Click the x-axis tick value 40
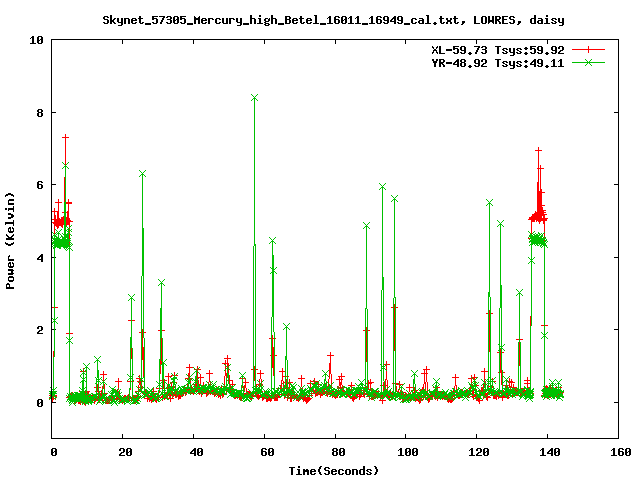The image size is (640, 480). pyautogui.click(x=196, y=452)
